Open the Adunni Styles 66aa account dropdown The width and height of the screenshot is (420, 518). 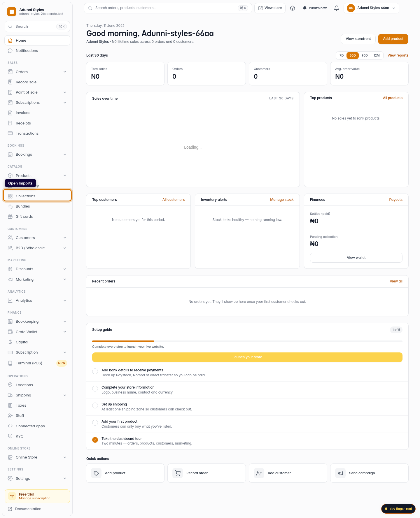pyautogui.click(x=371, y=8)
